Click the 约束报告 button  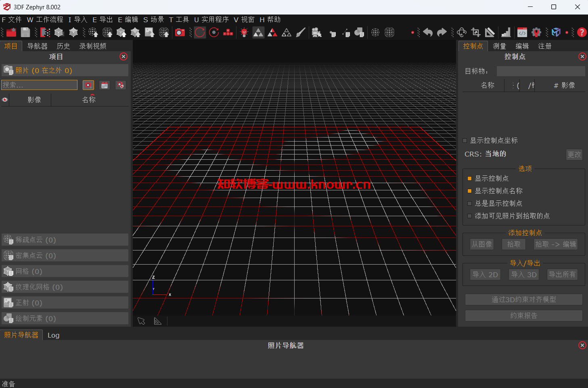(524, 315)
